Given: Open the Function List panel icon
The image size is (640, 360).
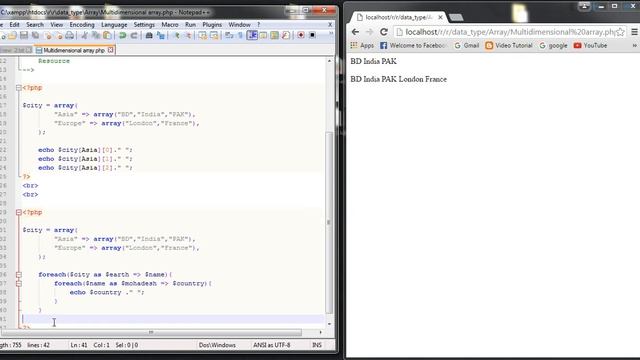Looking at the screenshot, I should pos(286,36).
